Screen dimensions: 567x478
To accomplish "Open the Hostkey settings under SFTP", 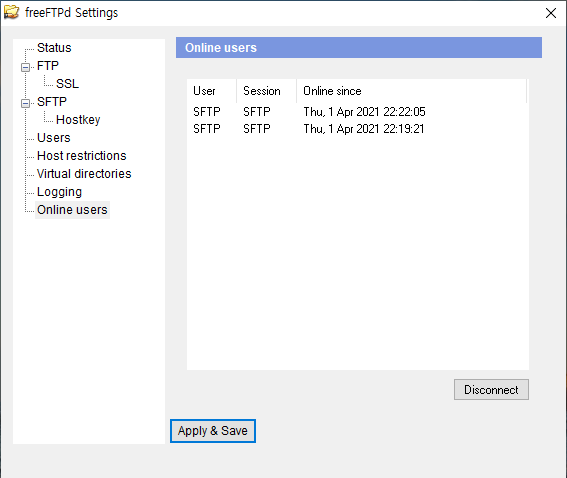I will [78, 120].
